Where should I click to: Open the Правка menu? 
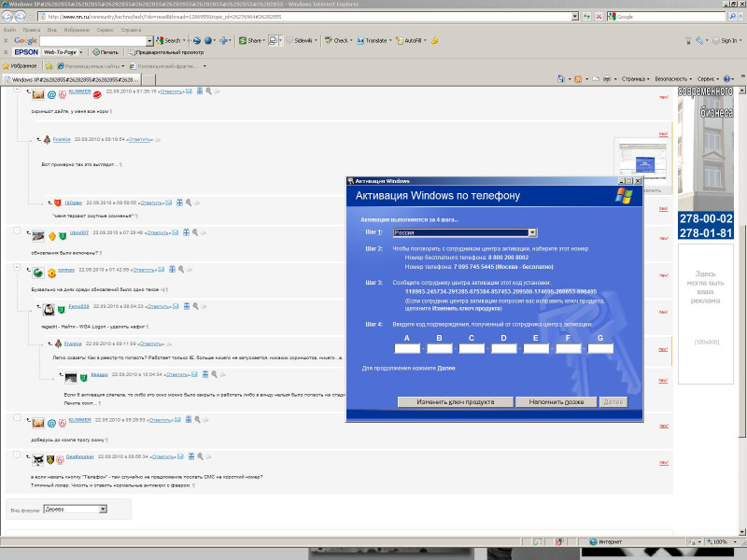(32, 30)
